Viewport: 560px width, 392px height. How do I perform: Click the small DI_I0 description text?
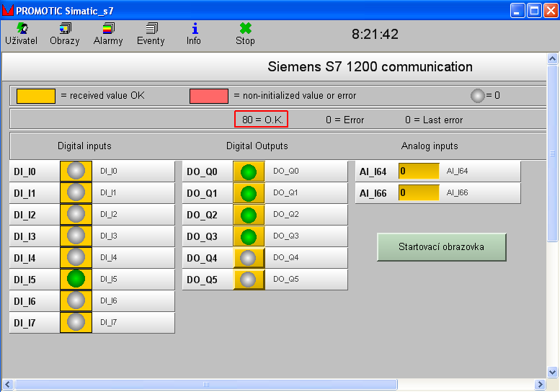pos(109,171)
